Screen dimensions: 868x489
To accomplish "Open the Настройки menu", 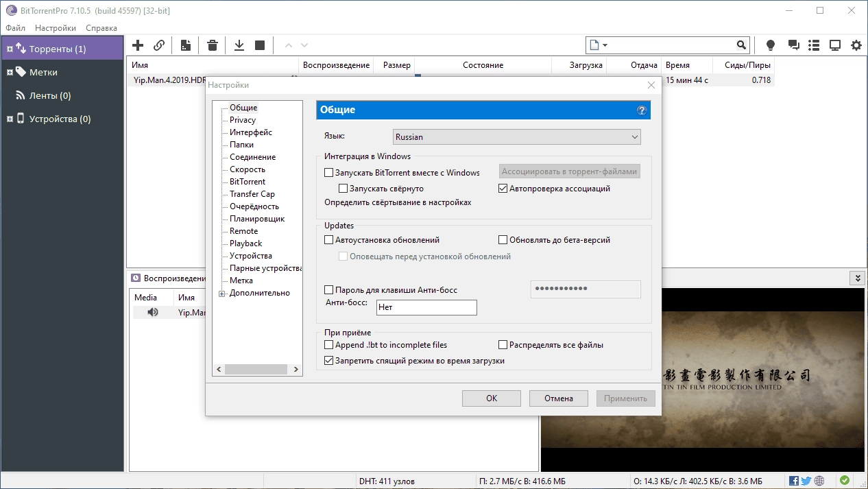I will pyautogui.click(x=56, y=28).
